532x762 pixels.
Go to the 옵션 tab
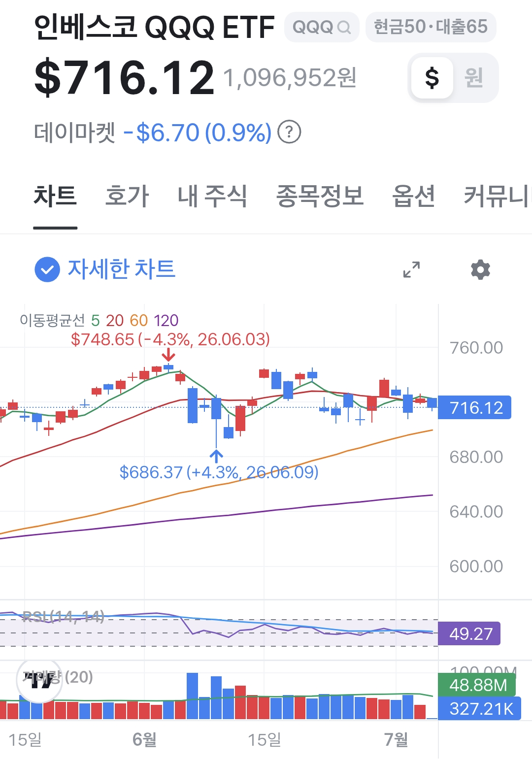coord(413,196)
